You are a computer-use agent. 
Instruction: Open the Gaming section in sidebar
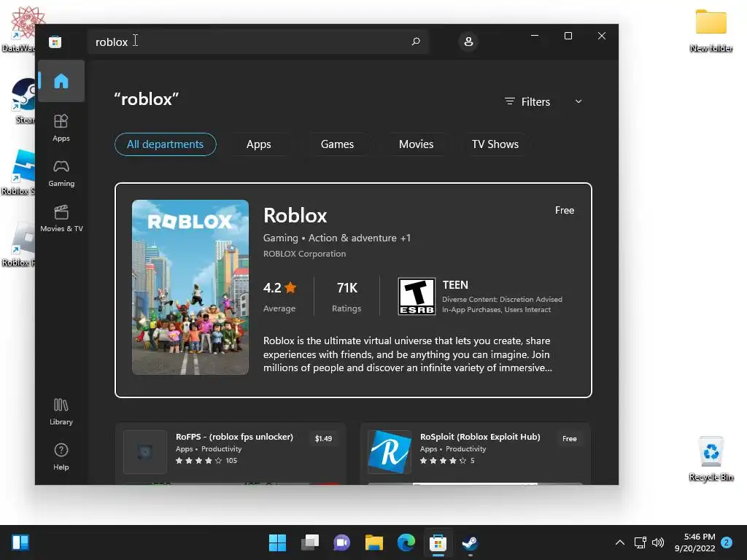pyautogui.click(x=61, y=173)
